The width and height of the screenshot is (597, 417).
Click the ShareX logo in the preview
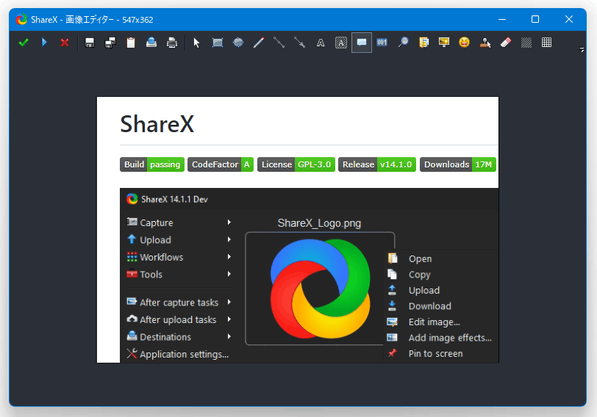click(x=320, y=289)
